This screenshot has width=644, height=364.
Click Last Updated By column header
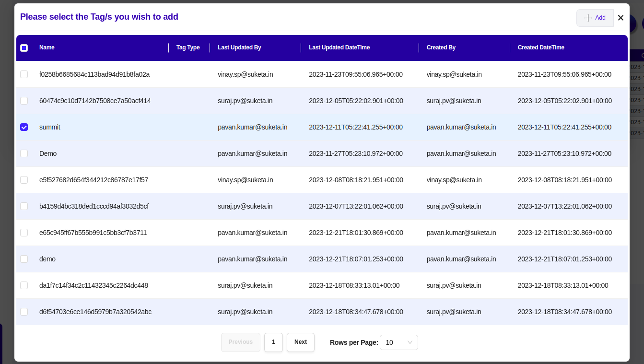tap(239, 47)
